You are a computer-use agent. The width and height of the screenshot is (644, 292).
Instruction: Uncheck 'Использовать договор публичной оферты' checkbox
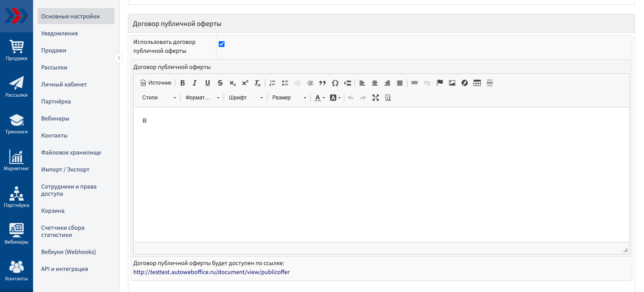coord(221,44)
